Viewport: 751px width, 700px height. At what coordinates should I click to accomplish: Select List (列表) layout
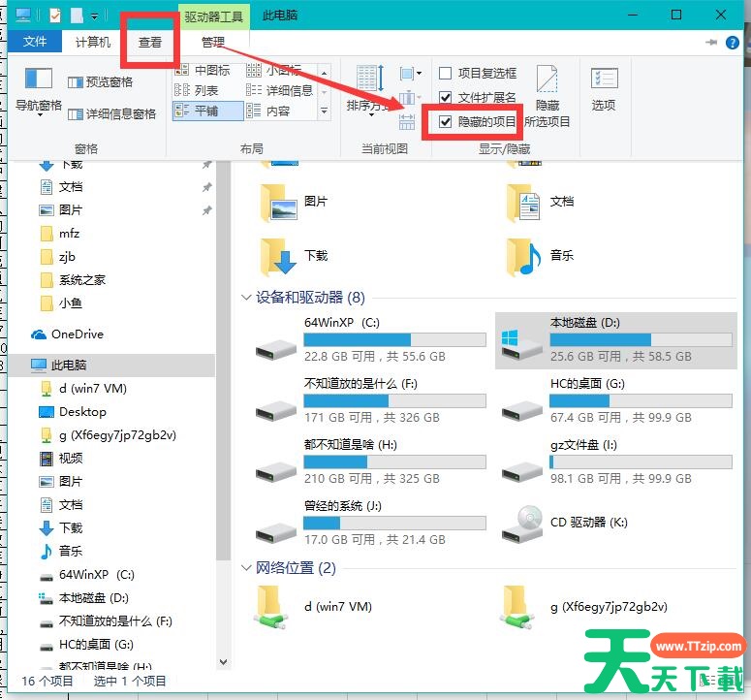[x=197, y=90]
